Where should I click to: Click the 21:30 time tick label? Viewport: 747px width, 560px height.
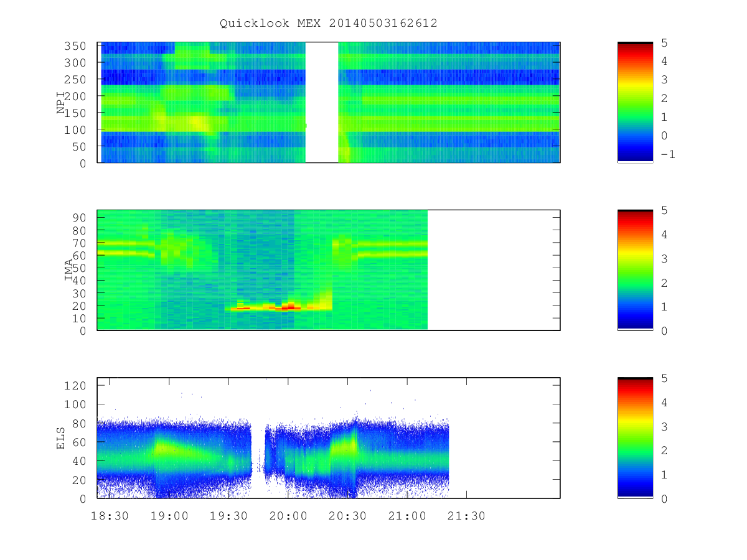466,516
